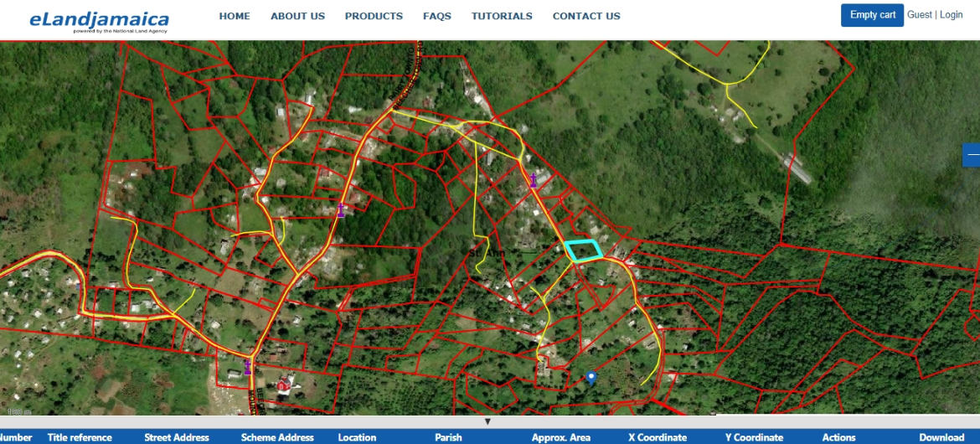Click the Actions column header
Screen dimensions: 980x444
click(x=838, y=437)
